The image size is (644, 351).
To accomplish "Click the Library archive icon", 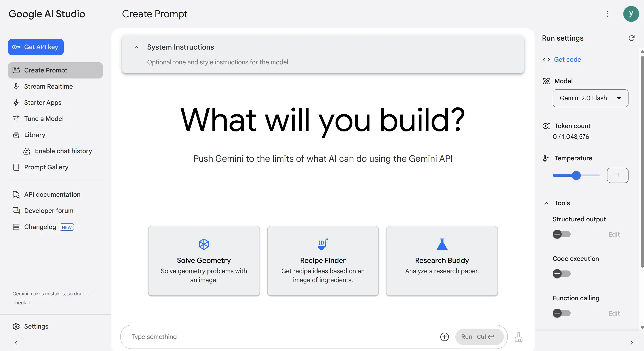I will 16,135.
